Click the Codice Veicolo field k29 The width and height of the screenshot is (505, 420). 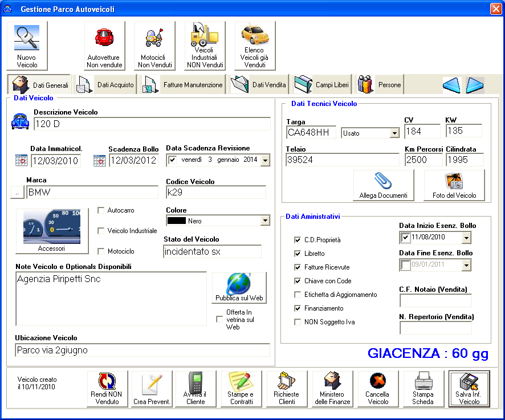(x=216, y=192)
